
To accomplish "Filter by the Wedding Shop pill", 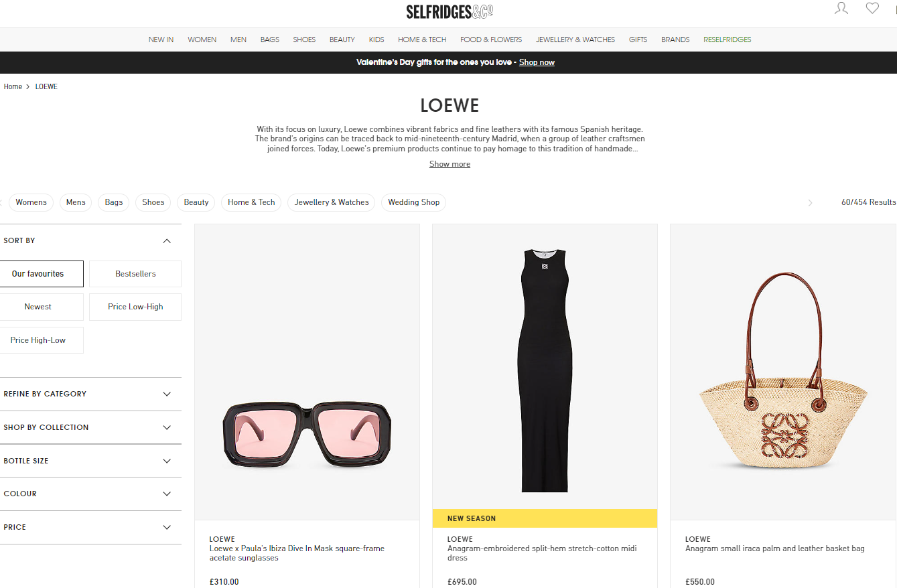I will pyautogui.click(x=414, y=202).
